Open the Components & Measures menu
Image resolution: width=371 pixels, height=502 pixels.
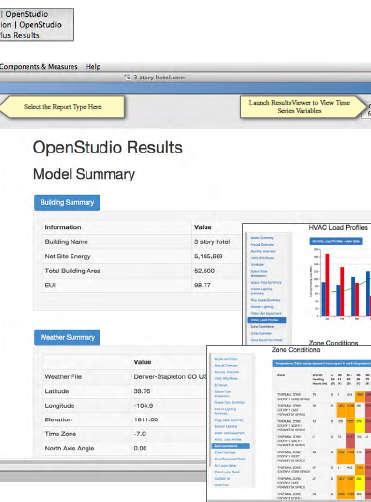tap(38, 67)
